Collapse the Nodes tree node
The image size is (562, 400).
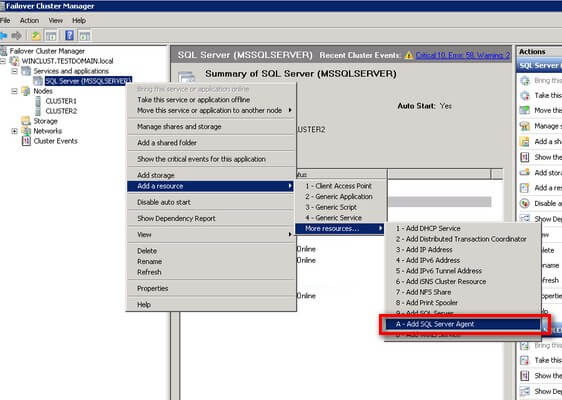(14, 91)
